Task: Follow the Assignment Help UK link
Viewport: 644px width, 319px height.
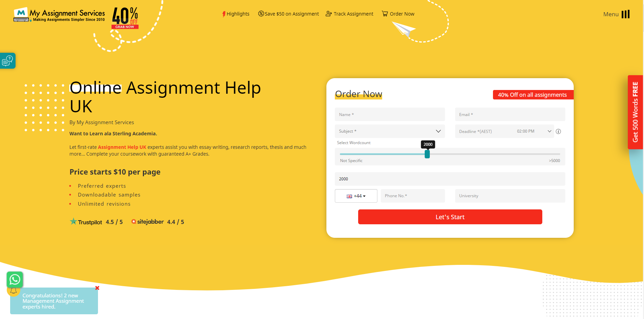Action: pos(122,147)
